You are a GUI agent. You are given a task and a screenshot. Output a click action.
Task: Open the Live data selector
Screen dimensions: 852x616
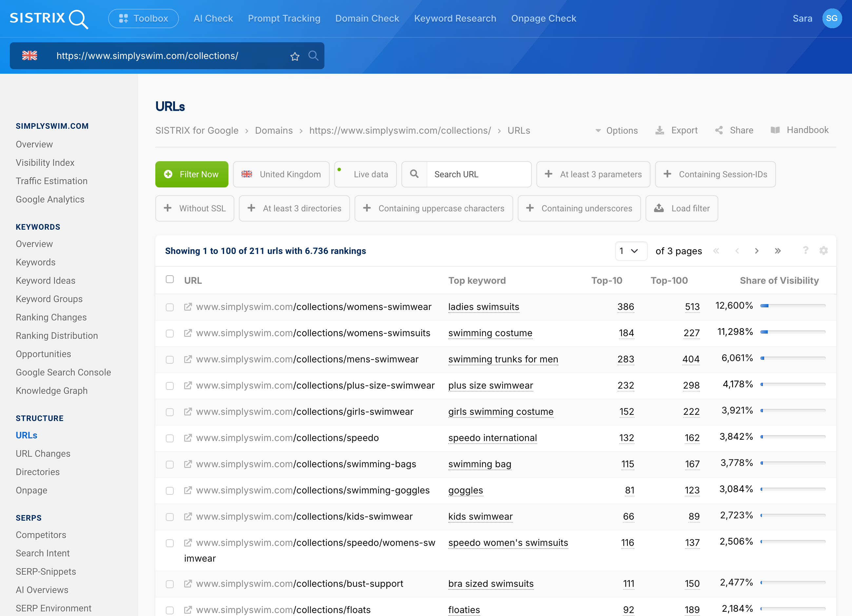coord(365,174)
